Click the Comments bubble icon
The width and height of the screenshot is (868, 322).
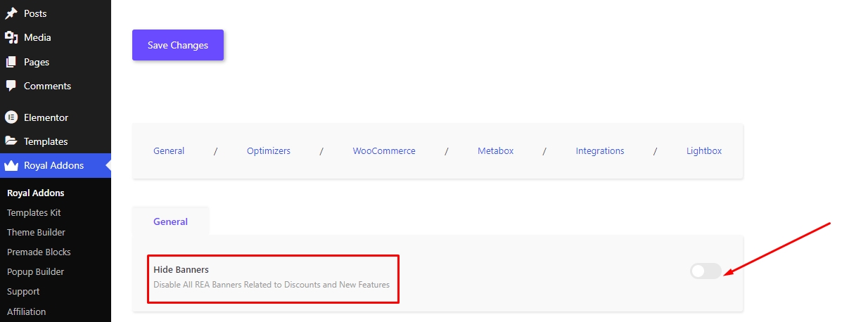(x=11, y=86)
